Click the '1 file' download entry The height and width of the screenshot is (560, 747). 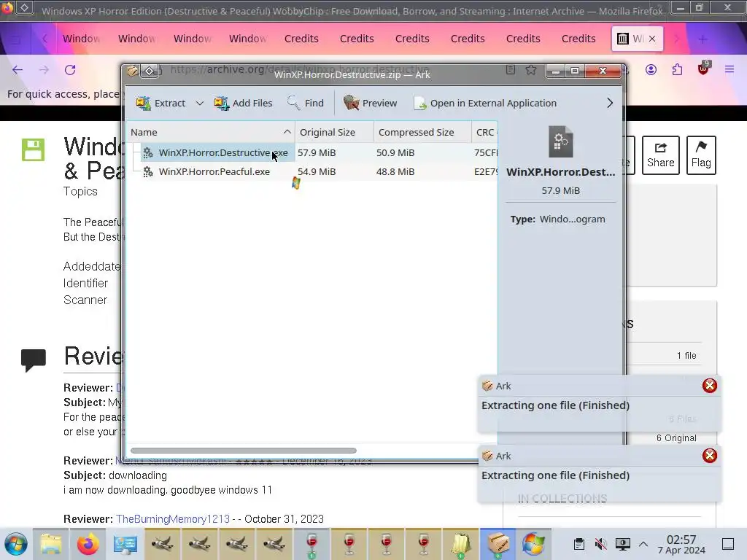(x=686, y=355)
